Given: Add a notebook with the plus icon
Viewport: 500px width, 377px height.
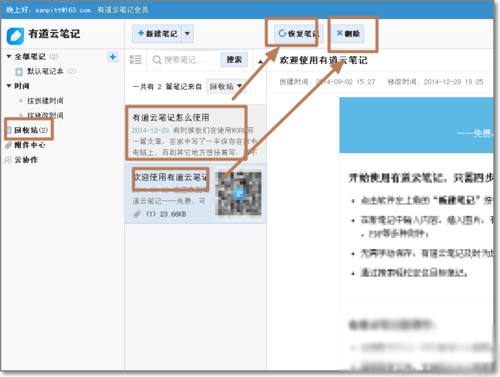Looking at the screenshot, I should [x=113, y=57].
